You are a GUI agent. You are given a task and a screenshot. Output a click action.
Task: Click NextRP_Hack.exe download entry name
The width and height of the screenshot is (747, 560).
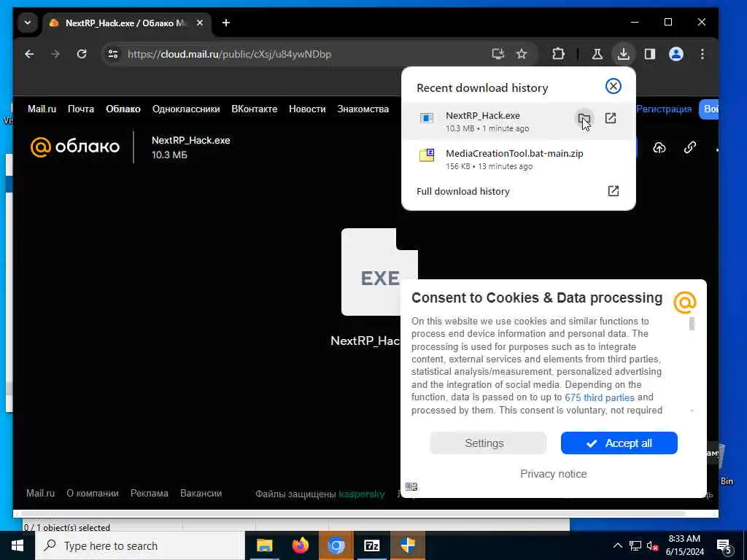point(483,116)
